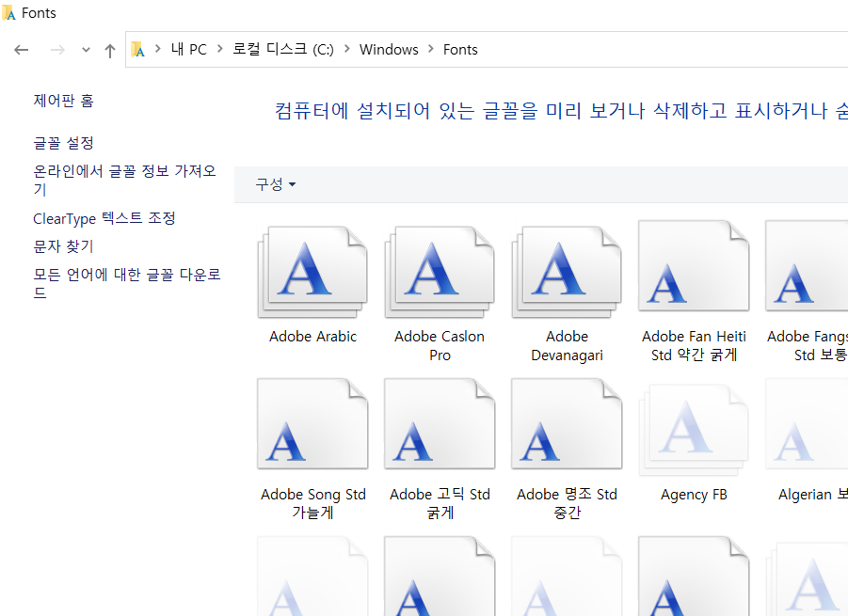Click the Adobe 고딕 Std 굵게 label
The width and height of the screenshot is (848, 616).
[440, 503]
